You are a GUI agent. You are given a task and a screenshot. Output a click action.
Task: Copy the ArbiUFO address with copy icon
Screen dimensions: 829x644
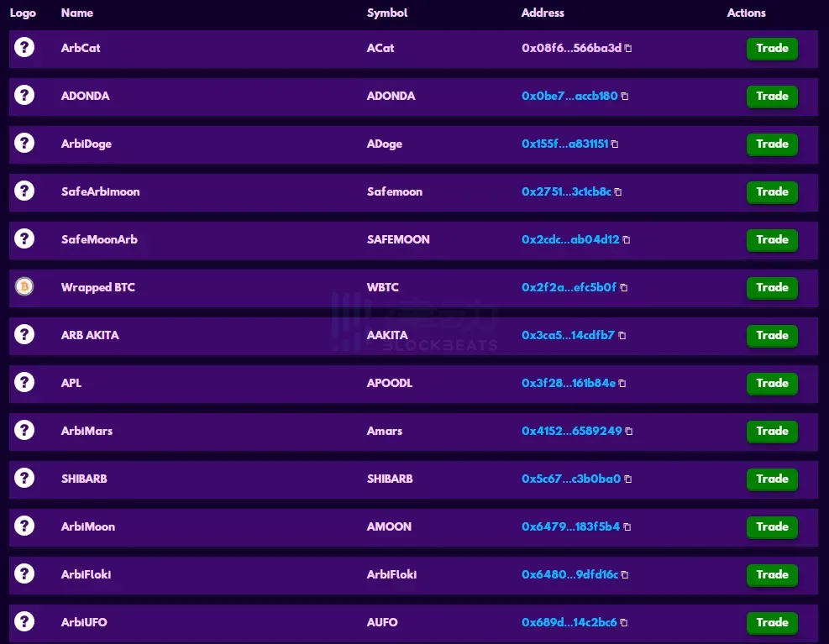(x=624, y=623)
